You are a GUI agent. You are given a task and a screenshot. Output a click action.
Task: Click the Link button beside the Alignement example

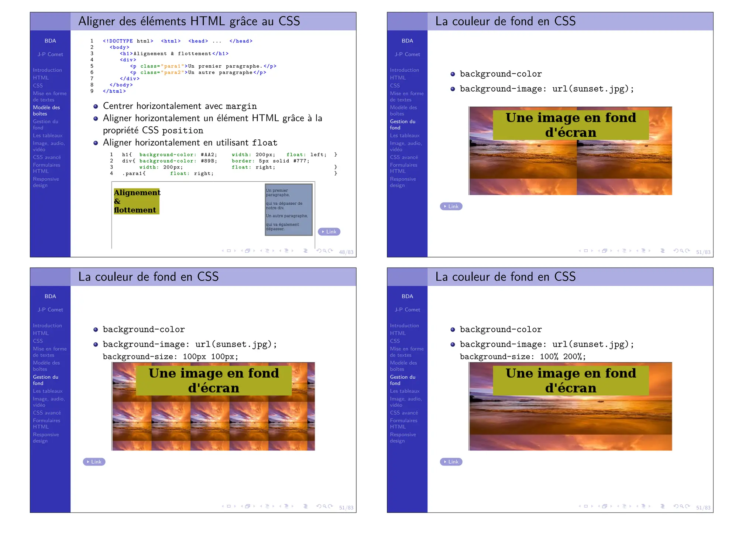click(329, 232)
